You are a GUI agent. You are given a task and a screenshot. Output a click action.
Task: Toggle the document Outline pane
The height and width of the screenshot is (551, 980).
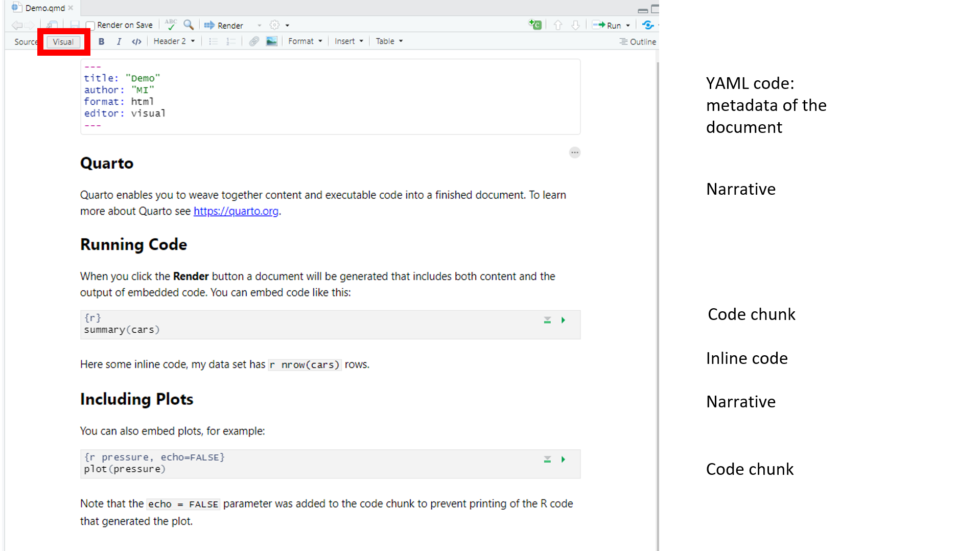pyautogui.click(x=638, y=42)
